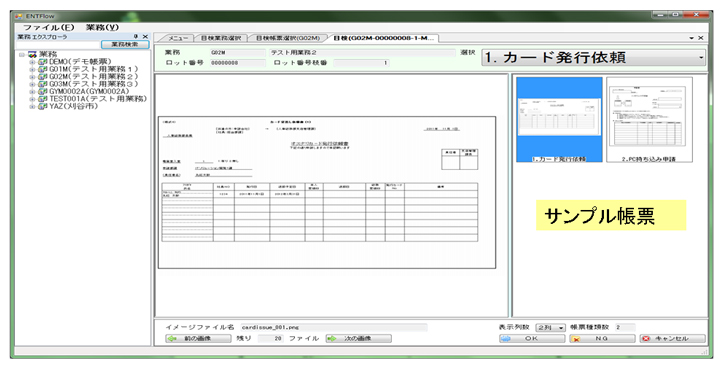
Task: Click the 業務エクスプローラ panel title
Action: [42, 37]
